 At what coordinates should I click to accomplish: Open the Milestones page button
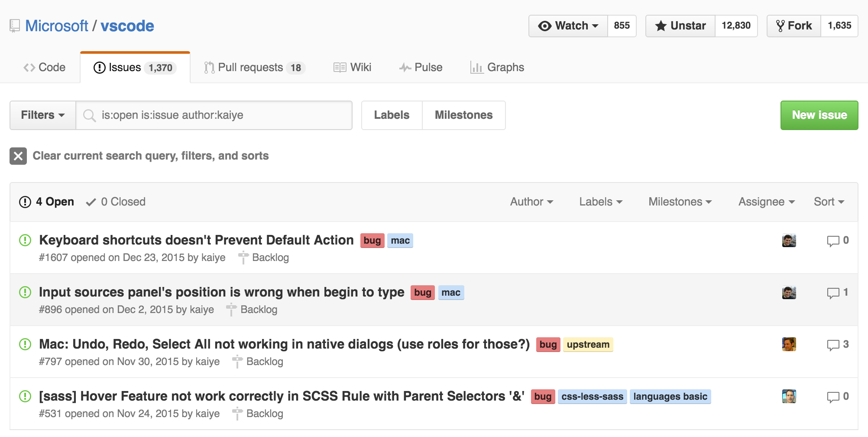coord(464,115)
